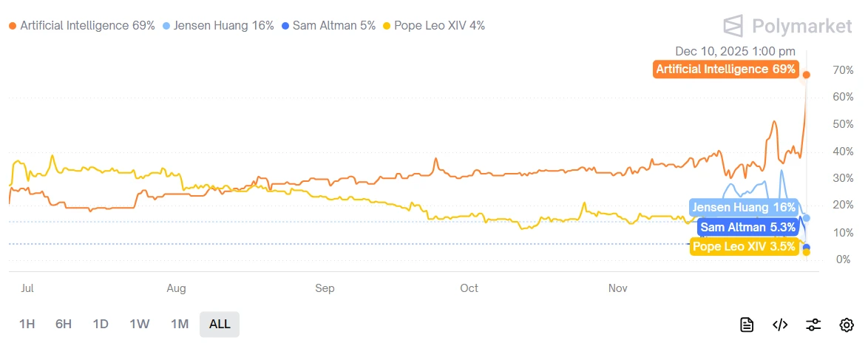Click the Polymarket logo
The width and height of the screenshot is (868, 343).
click(787, 26)
